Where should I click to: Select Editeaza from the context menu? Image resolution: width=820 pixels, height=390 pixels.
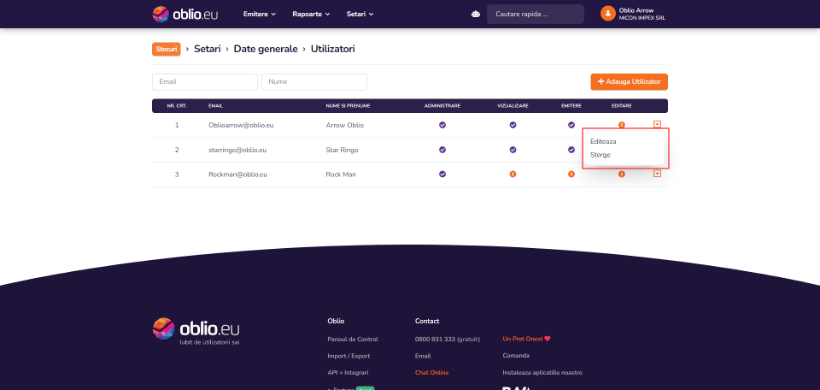pyautogui.click(x=603, y=141)
